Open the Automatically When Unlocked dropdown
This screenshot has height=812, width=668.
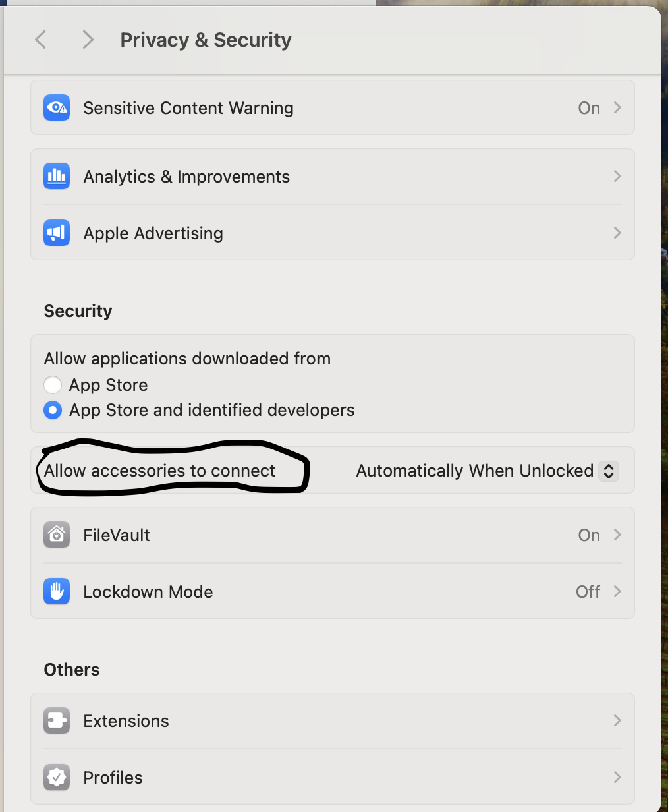tap(487, 471)
